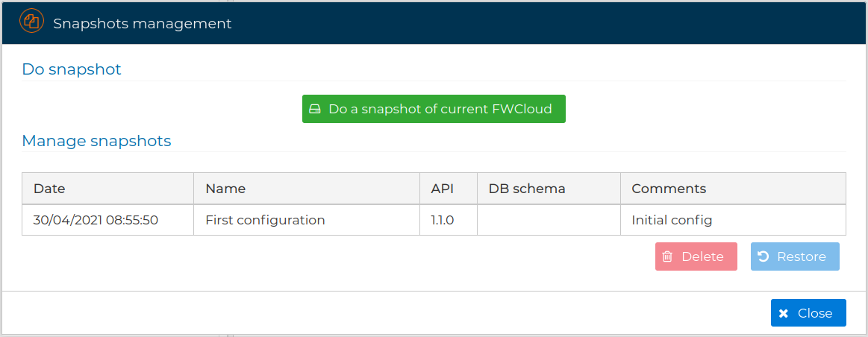The width and height of the screenshot is (868, 337).
Task: Delete the selected snapshot
Action: pyautogui.click(x=696, y=256)
